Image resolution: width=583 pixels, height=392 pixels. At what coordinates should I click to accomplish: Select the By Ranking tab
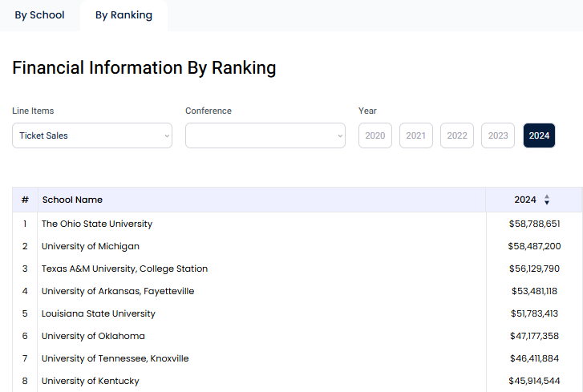pyautogui.click(x=123, y=15)
